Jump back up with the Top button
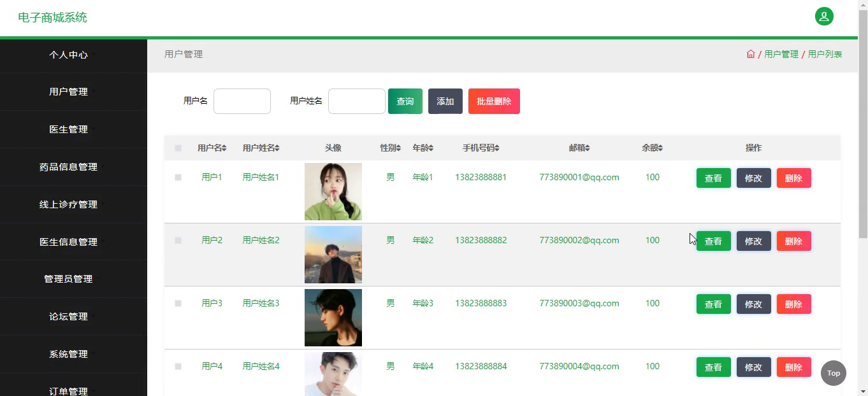The width and height of the screenshot is (868, 396). 834,373
